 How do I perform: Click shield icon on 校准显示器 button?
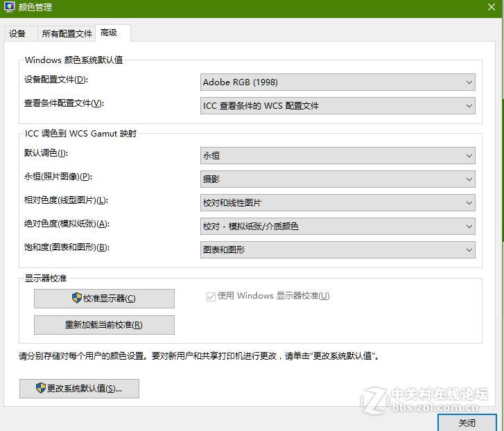click(x=76, y=298)
